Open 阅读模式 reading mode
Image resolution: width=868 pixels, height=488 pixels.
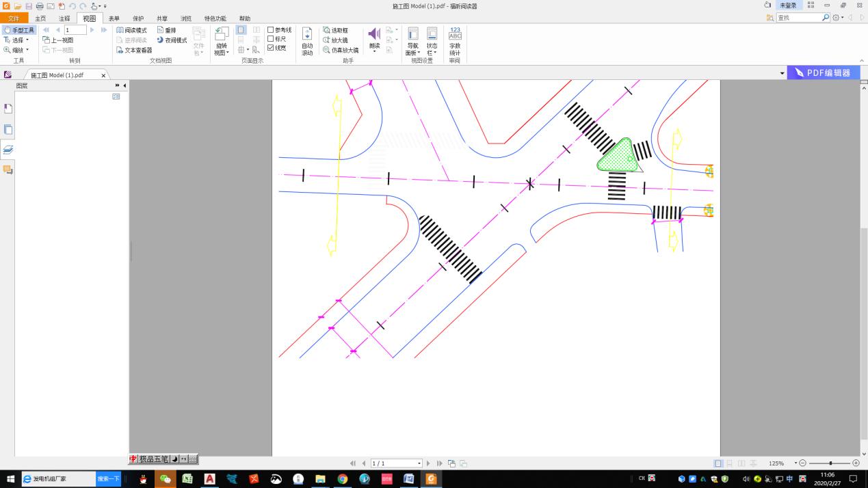point(131,30)
